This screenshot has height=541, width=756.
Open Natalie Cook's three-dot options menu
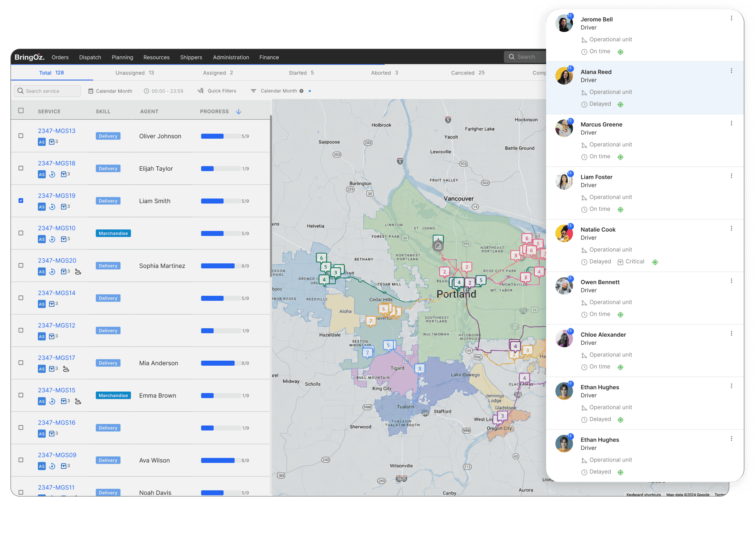click(731, 228)
